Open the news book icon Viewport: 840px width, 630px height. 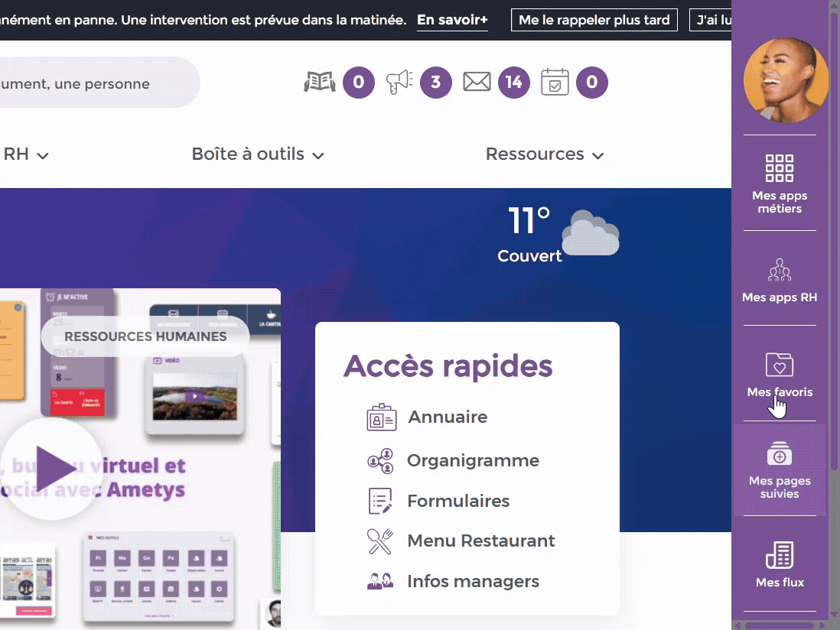pyautogui.click(x=320, y=82)
